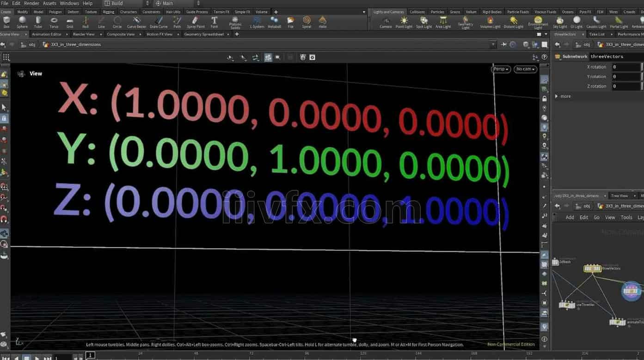Open the Assets menu
The width and height of the screenshot is (644, 360).
pyautogui.click(x=49, y=3)
